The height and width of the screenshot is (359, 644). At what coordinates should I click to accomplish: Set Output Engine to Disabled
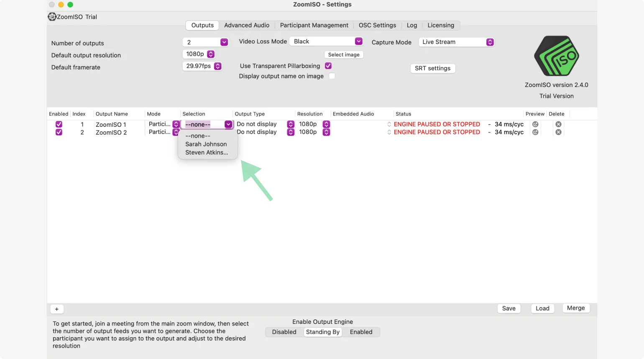[x=284, y=332]
